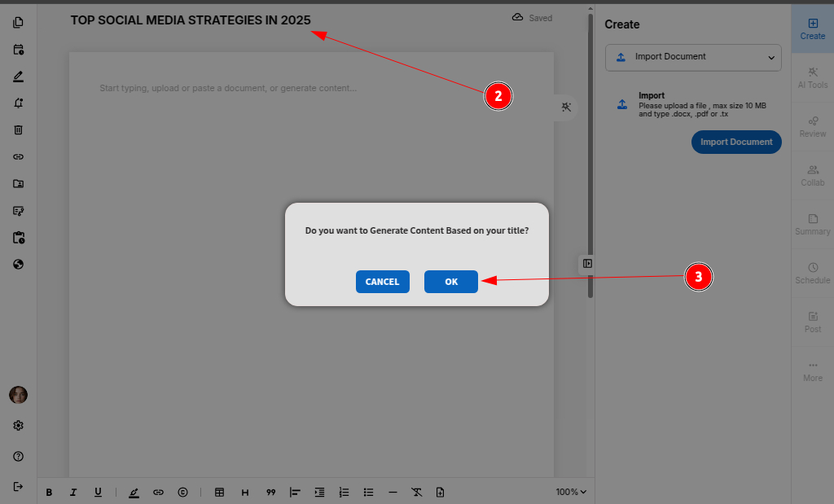This screenshot has width=834, height=504.
Task: Insert a numbered list
Action: [x=344, y=492]
